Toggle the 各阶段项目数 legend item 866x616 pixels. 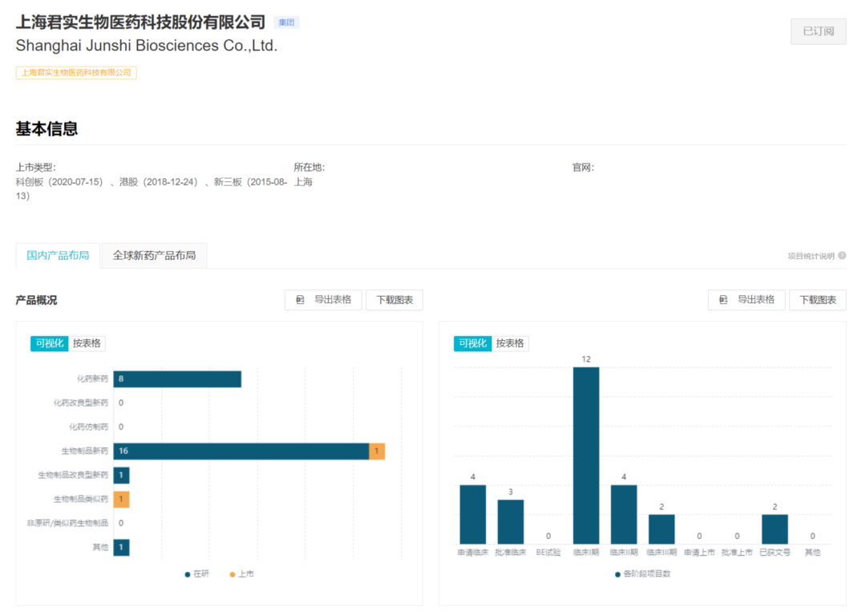click(643, 574)
